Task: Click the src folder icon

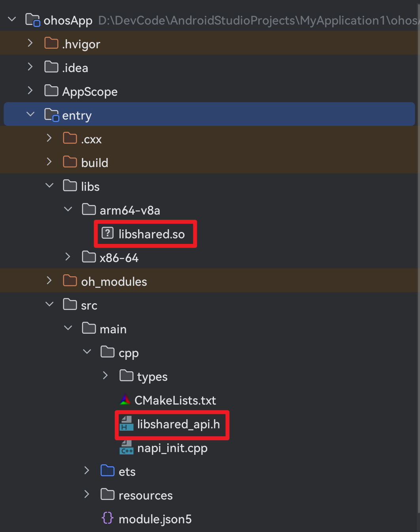Action: pyautogui.click(x=70, y=304)
